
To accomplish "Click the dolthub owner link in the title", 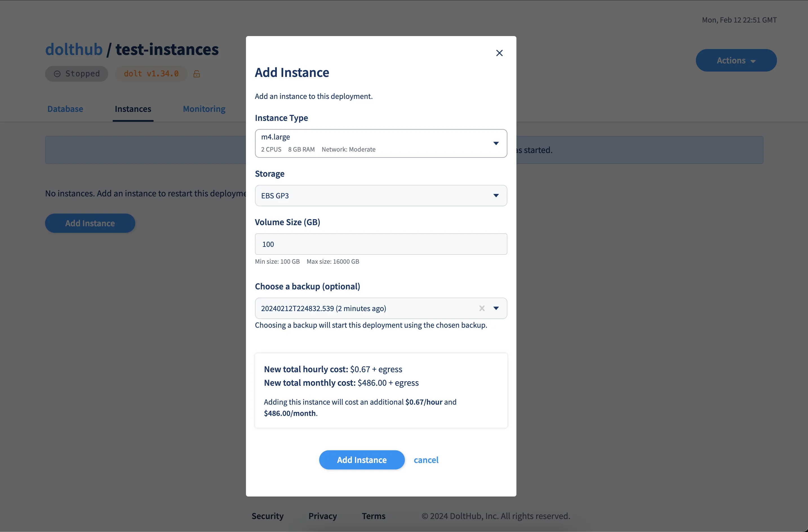I will tap(74, 50).
